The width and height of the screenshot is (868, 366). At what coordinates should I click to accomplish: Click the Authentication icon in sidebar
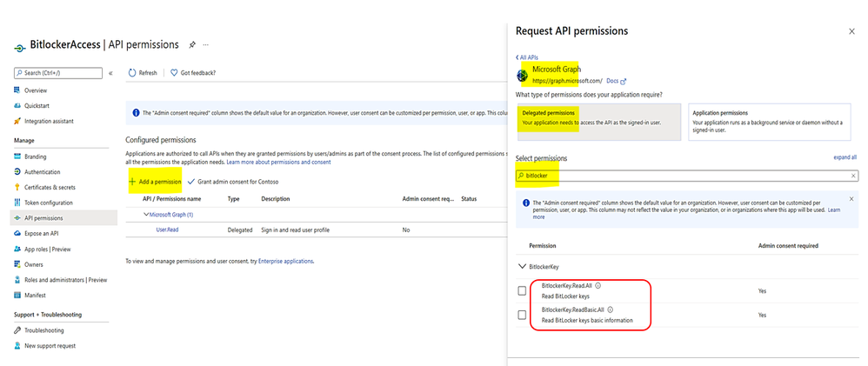pos(17,171)
